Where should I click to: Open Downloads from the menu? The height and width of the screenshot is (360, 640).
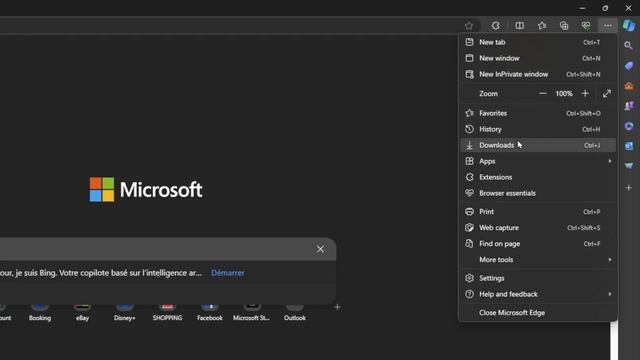[538, 145]
